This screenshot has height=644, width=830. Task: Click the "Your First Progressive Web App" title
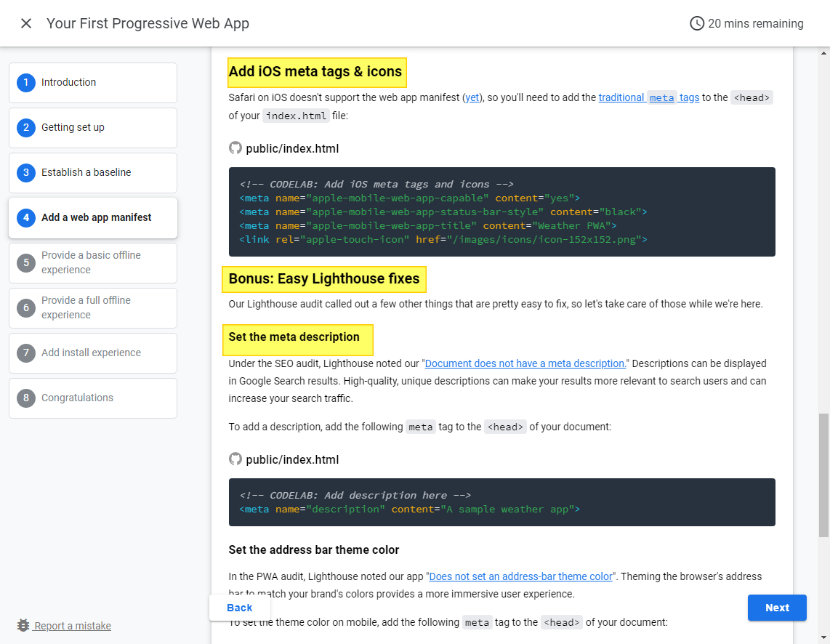148,23
